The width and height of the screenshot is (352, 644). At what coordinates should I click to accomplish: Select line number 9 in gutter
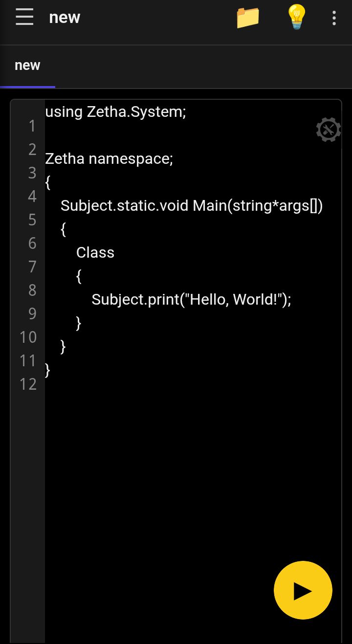[x=32, y=313]
